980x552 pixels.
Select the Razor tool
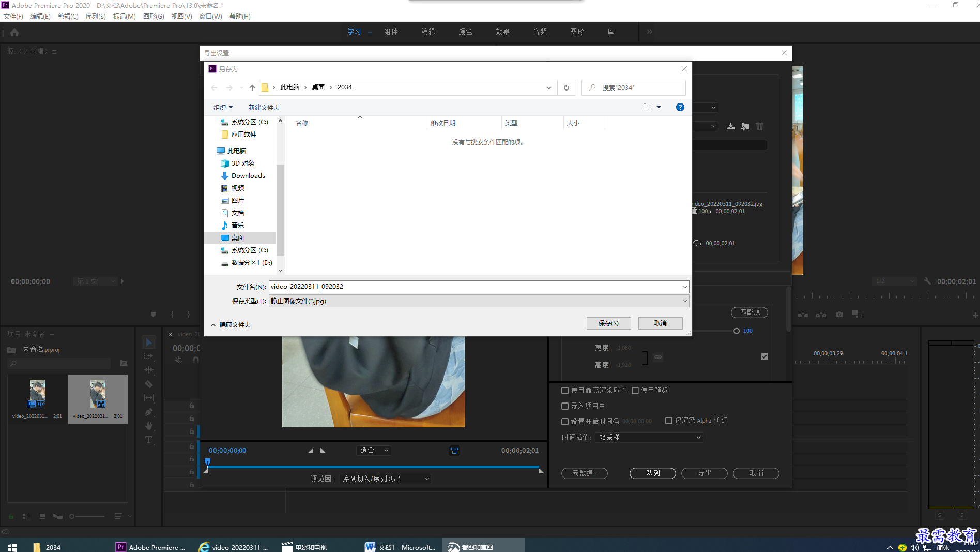point(149,384)
